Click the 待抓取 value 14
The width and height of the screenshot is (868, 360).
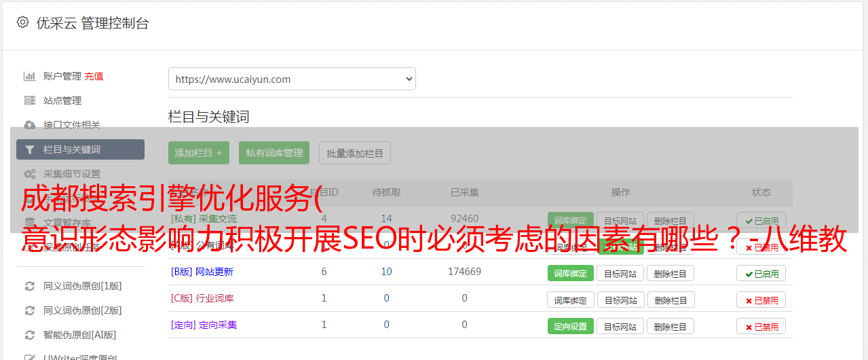pos(387,219)
